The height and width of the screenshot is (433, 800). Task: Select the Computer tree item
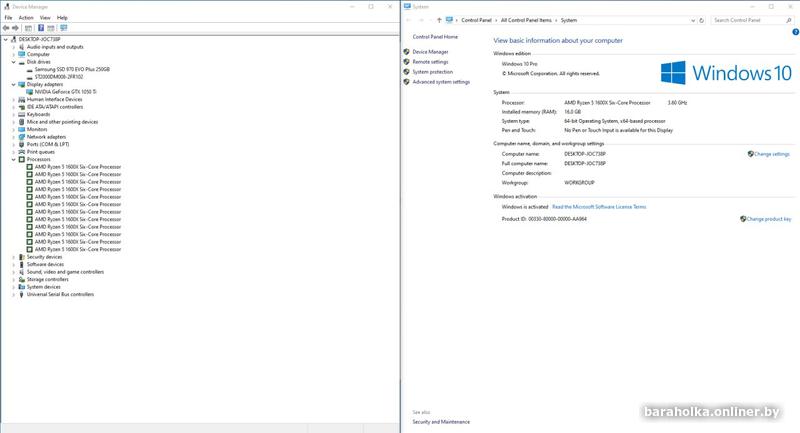(x=38, y=54)
